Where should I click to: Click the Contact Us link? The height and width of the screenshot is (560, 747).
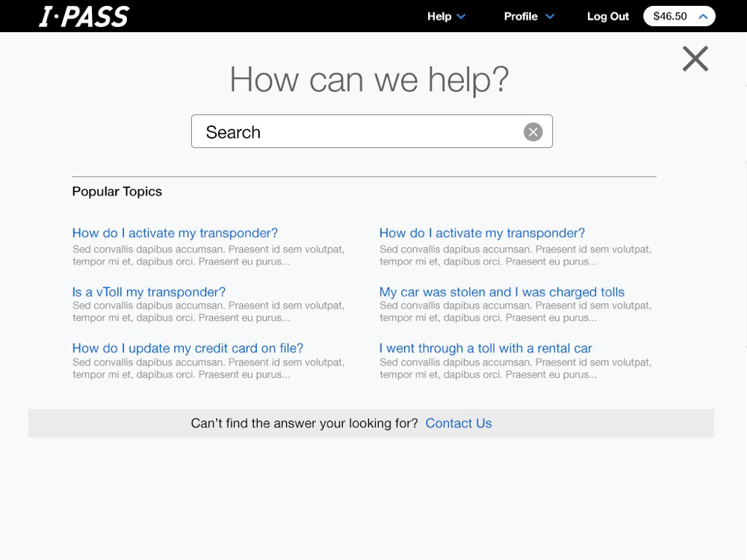tap(459, 423)
